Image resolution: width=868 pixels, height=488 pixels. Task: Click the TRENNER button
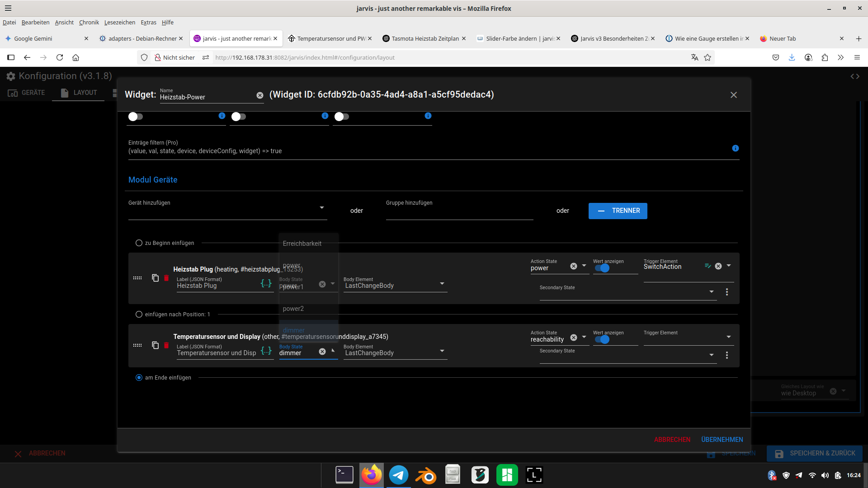click(x=618, y=211)
